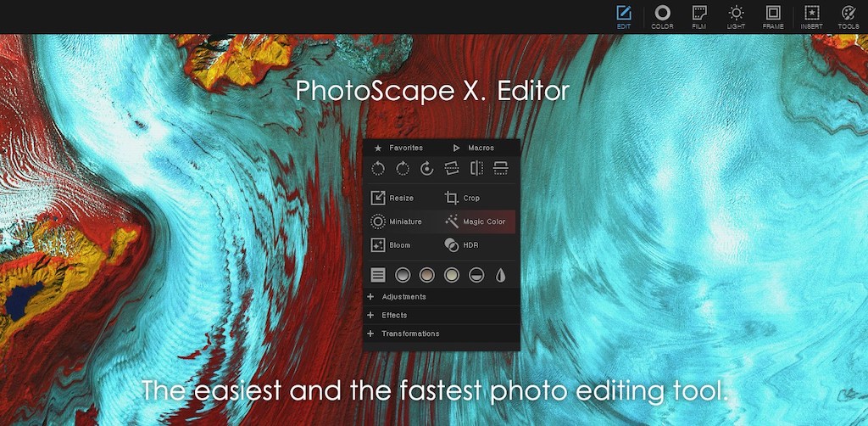Expand the Adjustments section
868x426 pixels.
point(403,297)
